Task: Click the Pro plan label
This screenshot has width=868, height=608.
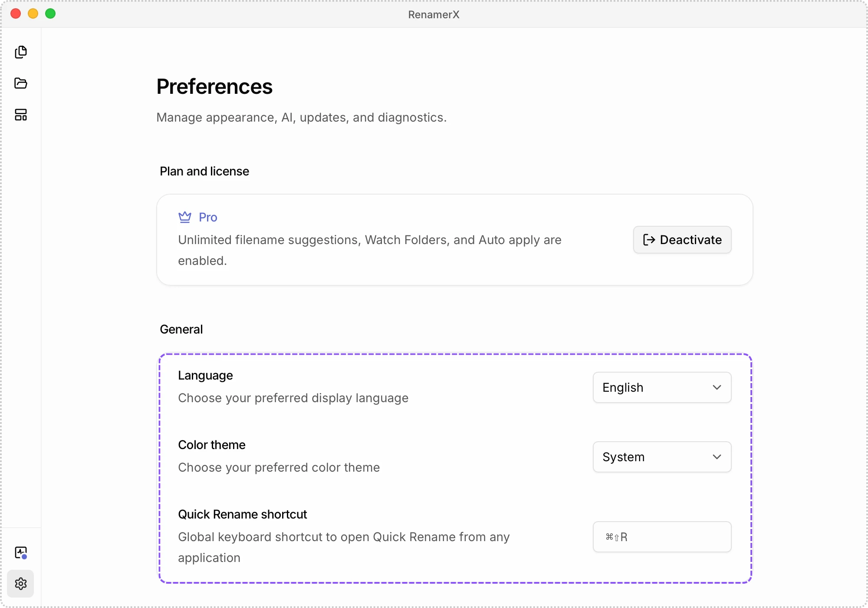Action: point(208,217)
